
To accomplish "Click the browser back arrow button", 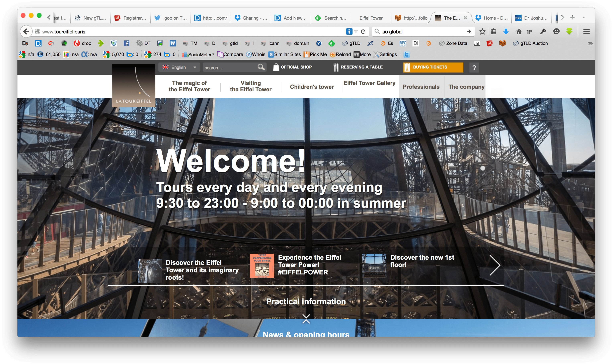I will [26, 31].
